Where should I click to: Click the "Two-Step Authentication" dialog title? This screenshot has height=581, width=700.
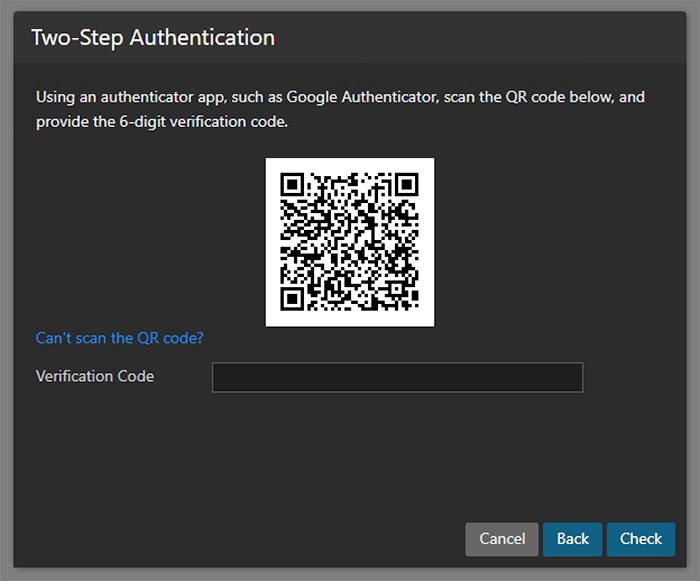click(153, 38)
